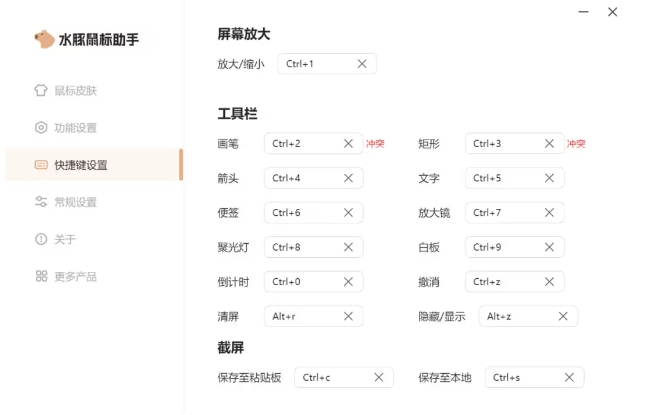
Task: Click the capybara app logo
Action: 43,40
